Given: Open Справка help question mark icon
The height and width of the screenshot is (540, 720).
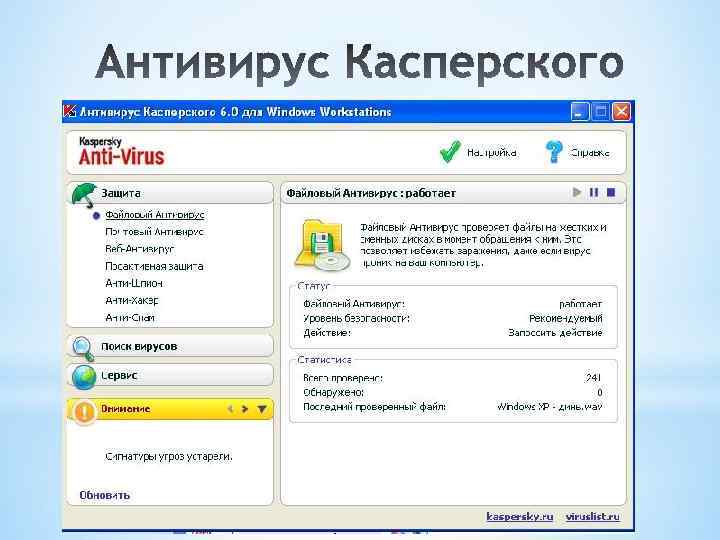Looking at the screenshot, I should [554, 152].
